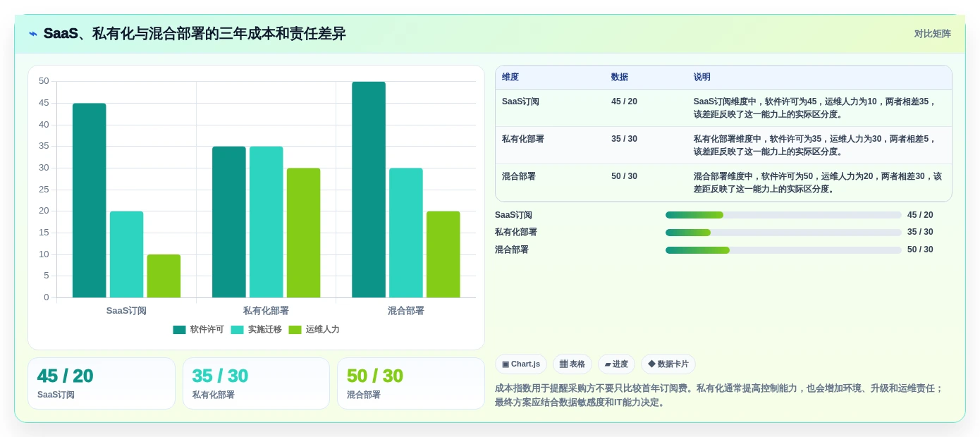Viewport: 980px width, 437px height.
Task: Select the 表格 tag chip
Action: click(x=572, y=364)
